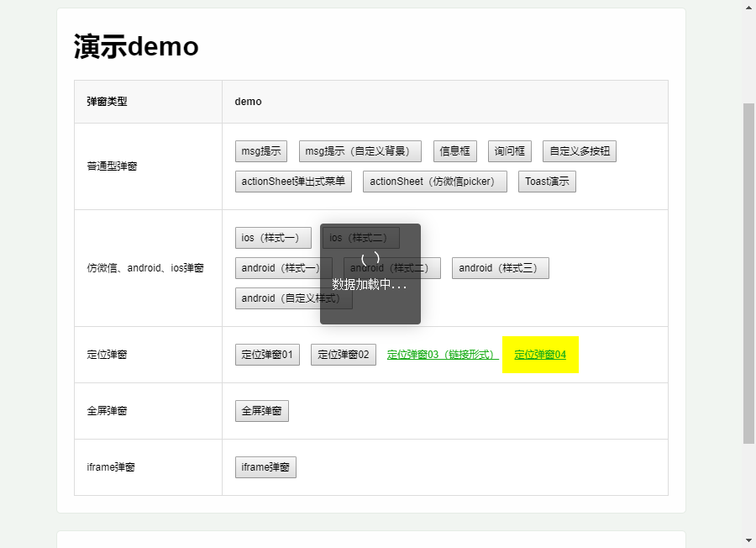The width and height of the screenshot is (756, 548).
Task: Click the 定位弹窗 row label
Action: point(107,355)
